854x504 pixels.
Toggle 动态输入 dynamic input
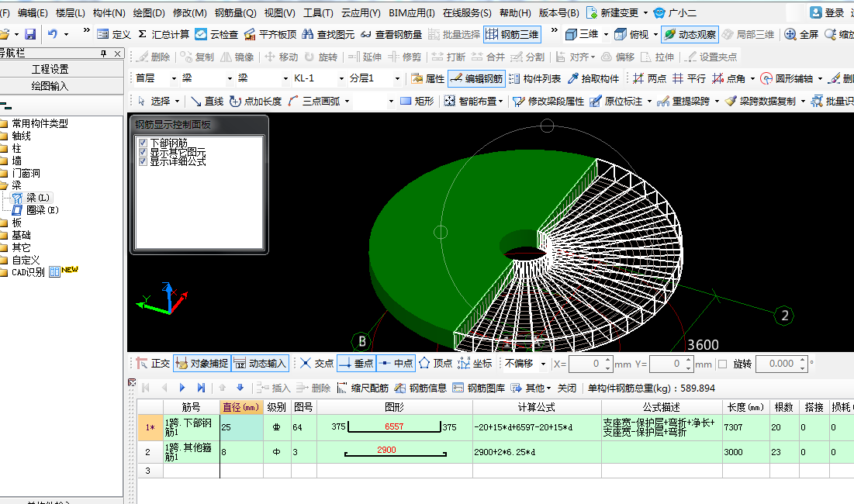pos(261,364)
